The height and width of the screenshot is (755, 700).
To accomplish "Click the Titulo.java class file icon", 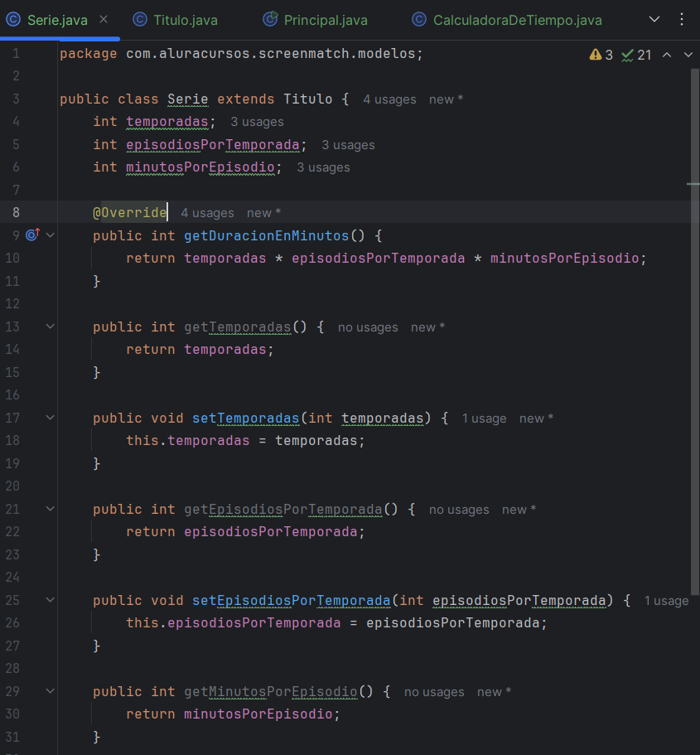I will click(x=140, y=20).
